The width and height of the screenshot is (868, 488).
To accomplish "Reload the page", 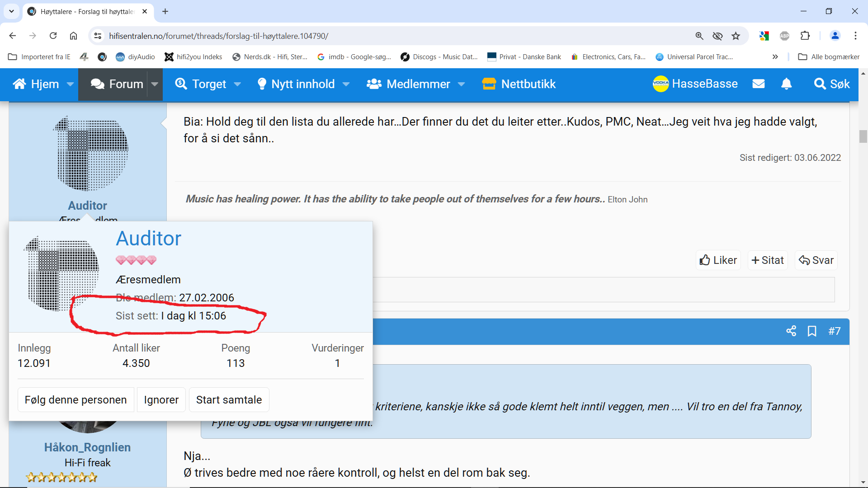I will 53,36.
